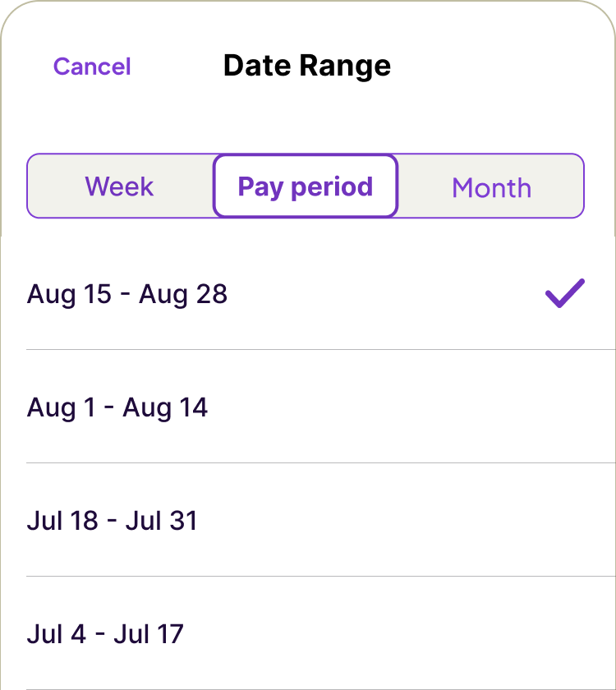Choose the Jul 4 - Jul 17 range
Screen dimensions: 616x690
pyautogui.click(x=105, y=634)
